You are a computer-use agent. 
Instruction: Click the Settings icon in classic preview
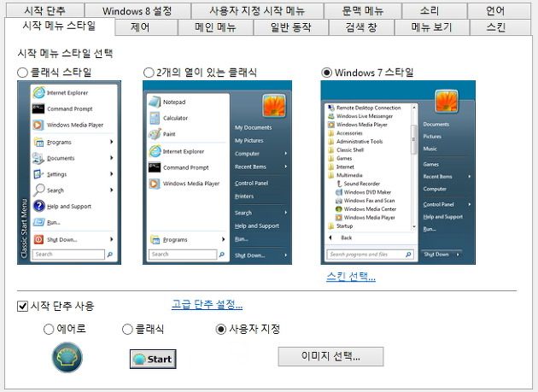point(38,174)
